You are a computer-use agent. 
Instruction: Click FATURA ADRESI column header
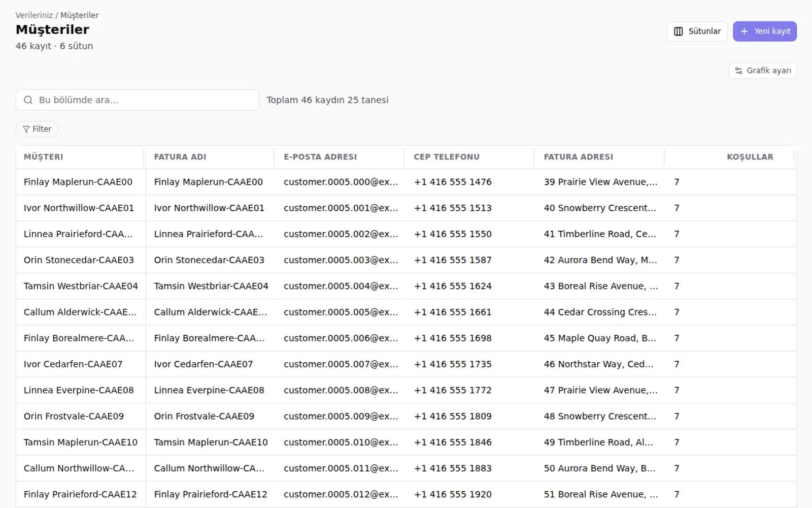click(579, 157)
